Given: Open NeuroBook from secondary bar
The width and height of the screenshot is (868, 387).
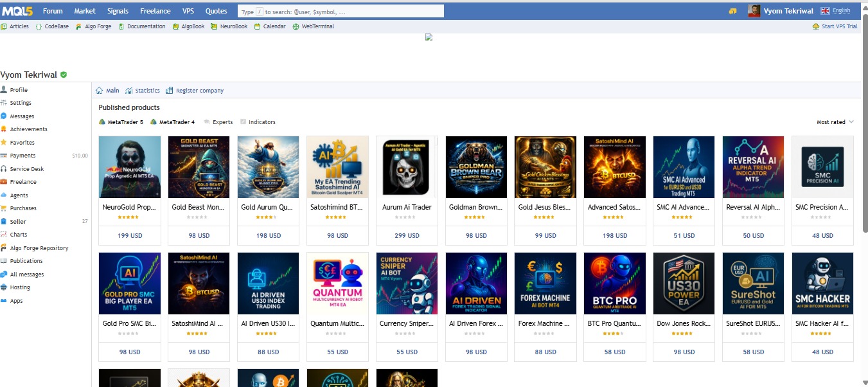Looking at the screenshot, I should click(x=229, y=26).
